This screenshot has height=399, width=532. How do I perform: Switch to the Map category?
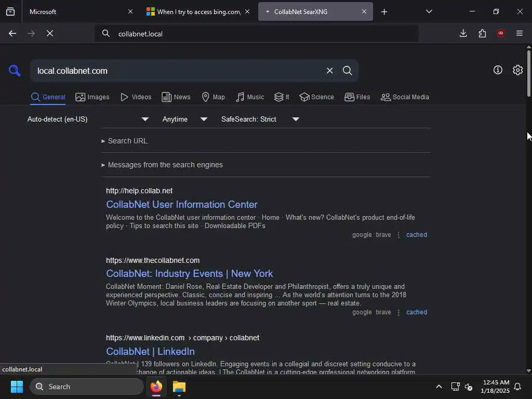point(213,97)
